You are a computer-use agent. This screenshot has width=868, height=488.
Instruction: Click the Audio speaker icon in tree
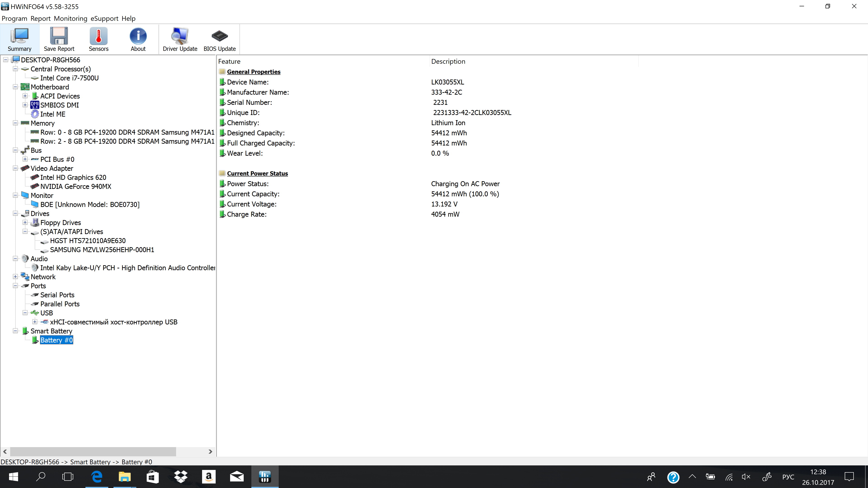[x=25, y=259]
